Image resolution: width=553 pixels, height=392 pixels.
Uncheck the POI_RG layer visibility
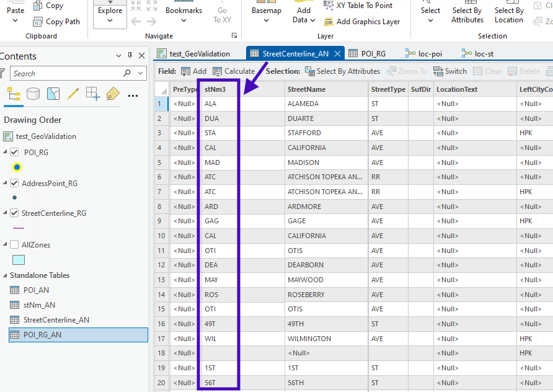[x=15, y=153]
